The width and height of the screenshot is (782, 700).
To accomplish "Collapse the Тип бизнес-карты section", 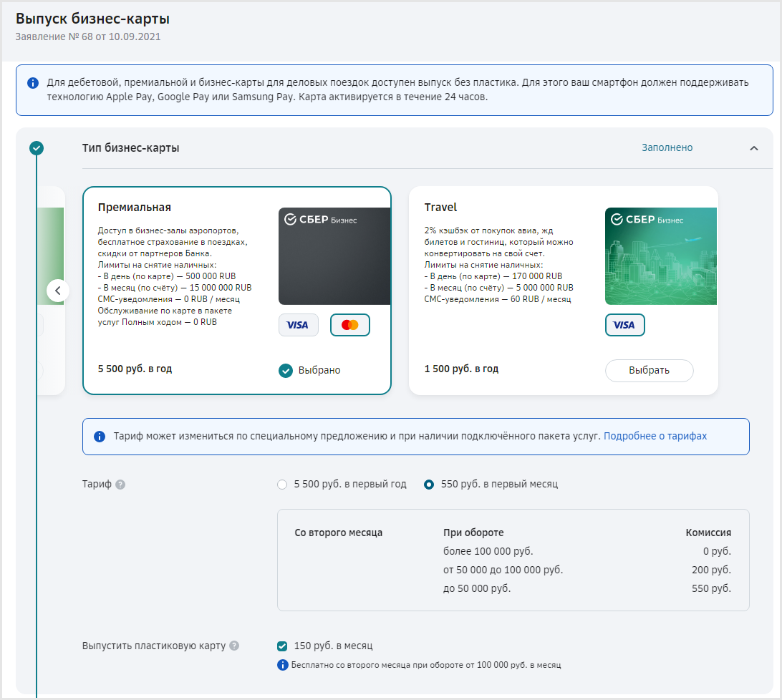I will pyautogui.click(x=753, y=148).
